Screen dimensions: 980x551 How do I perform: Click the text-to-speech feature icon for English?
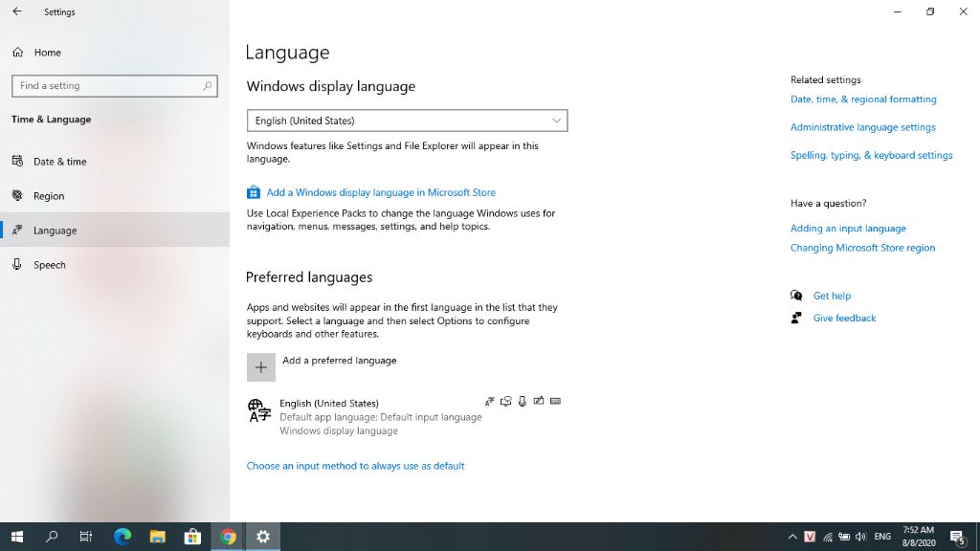[505, 401]
